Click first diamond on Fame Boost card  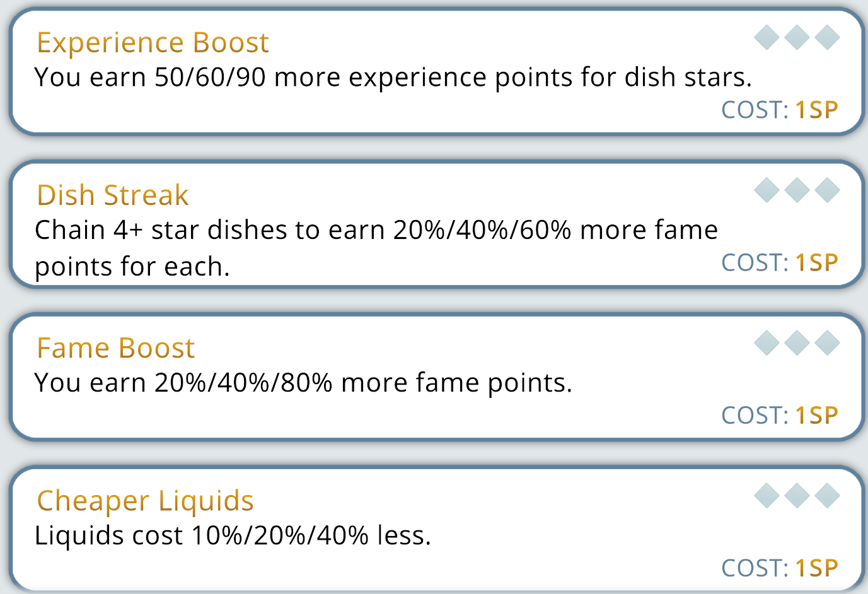coord(767,343)
